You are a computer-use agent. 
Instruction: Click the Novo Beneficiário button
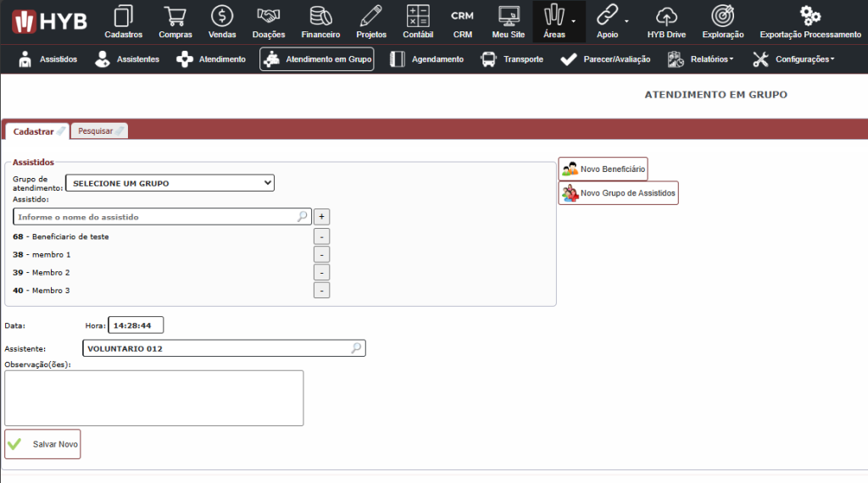(603, 169)
